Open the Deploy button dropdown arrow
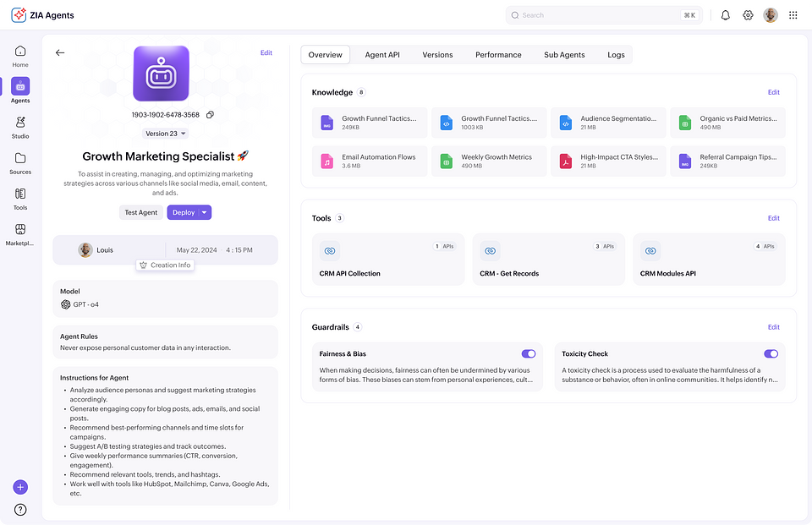 pos(205,212)
